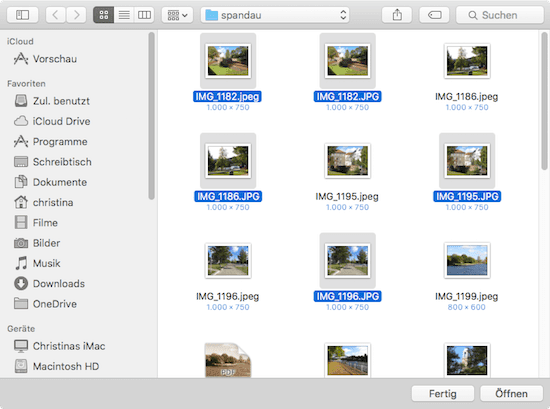Open OneDrive in sidebar
The image size is (550, 409).
click(x=45, y=304)
